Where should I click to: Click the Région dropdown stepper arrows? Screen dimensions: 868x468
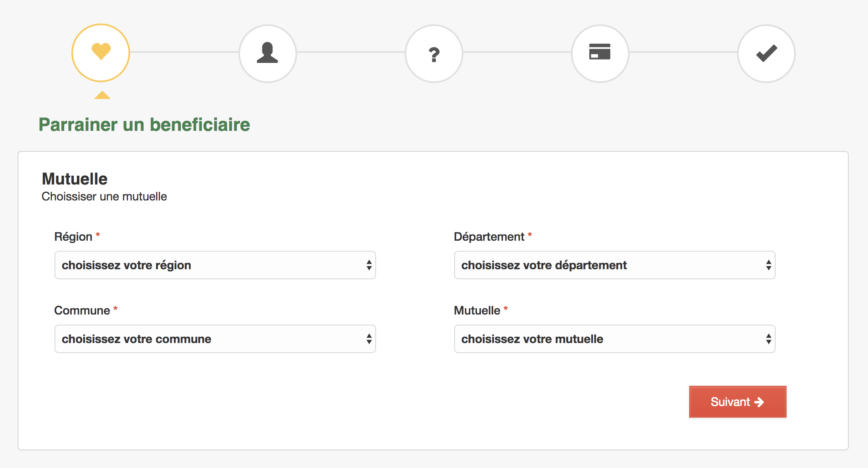pyautogui.click(x=369, y=265)
